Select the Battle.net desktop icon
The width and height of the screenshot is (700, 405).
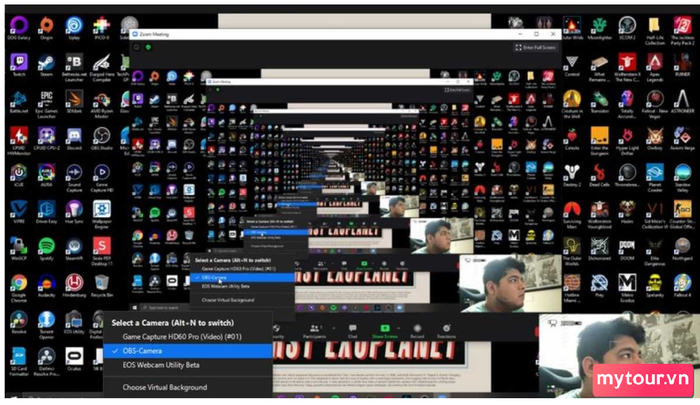tap(19, 102)
